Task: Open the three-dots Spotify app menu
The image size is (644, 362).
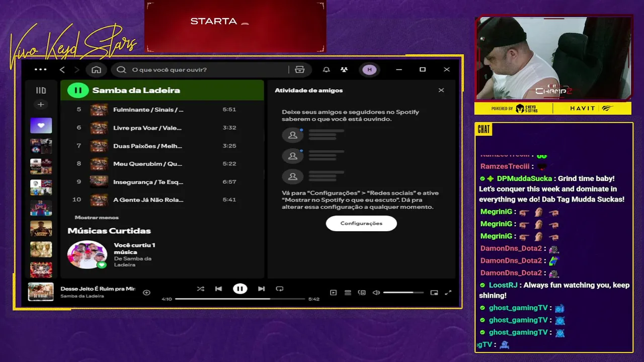Action: point(40,69)
